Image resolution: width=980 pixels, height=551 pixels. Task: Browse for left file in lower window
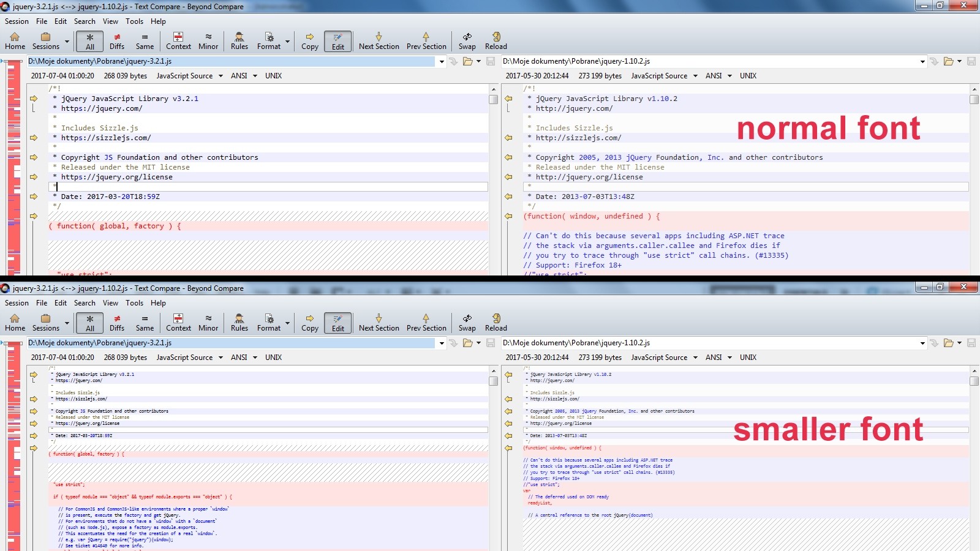pyautogui.click(x=468, y=343)
